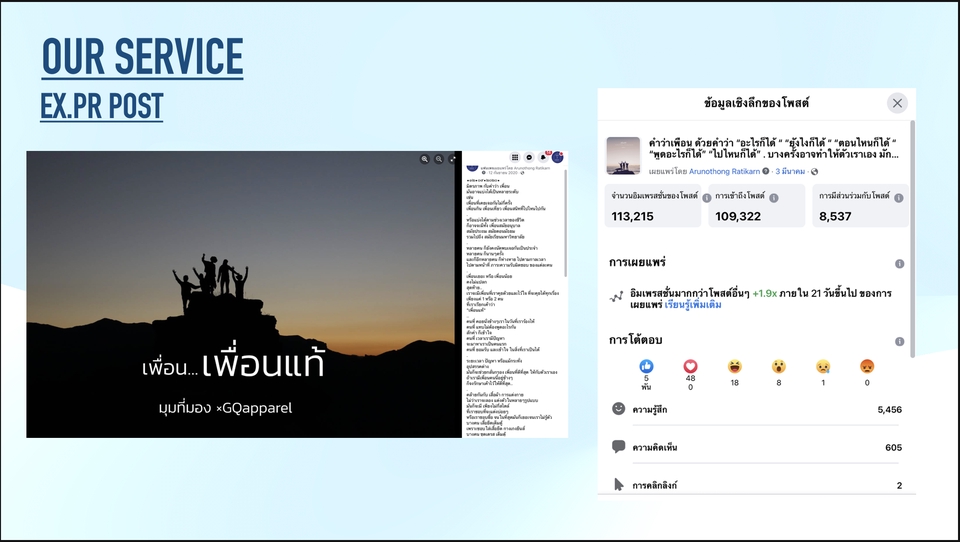Screen dimensions: 960x542
Task: Click the ความรู้สึก 5,456 count
Action: tap(890, 410)
